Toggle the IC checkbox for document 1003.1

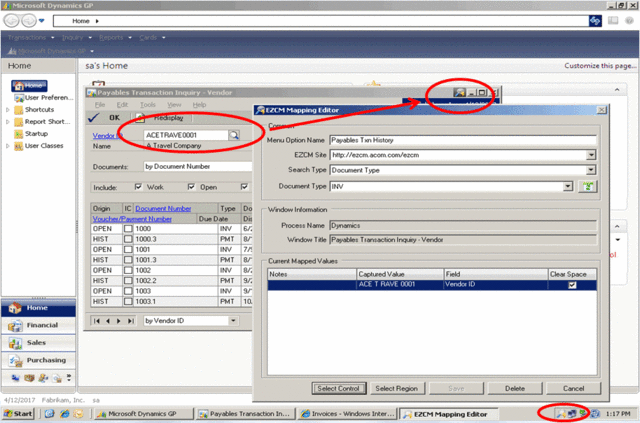pos(128,301)
